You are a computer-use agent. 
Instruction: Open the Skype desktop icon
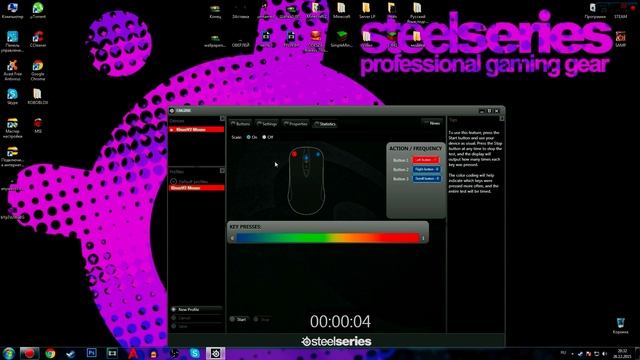(12, 97)
